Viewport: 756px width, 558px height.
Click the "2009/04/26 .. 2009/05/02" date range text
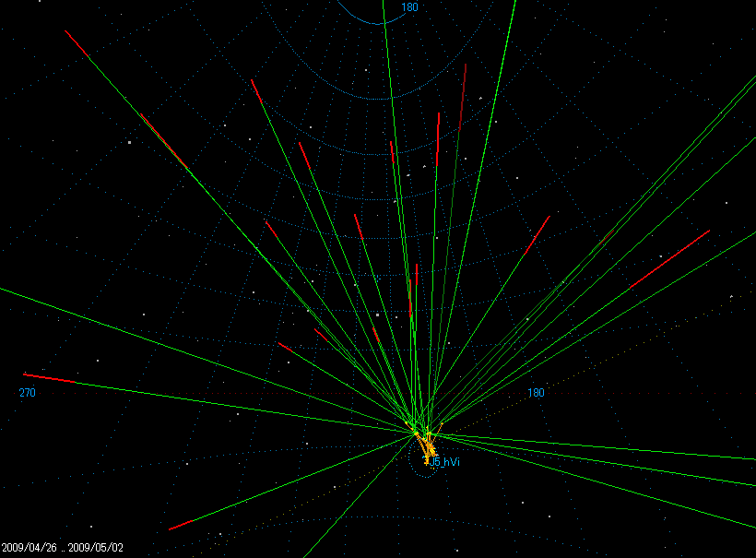tap(63, 547)
